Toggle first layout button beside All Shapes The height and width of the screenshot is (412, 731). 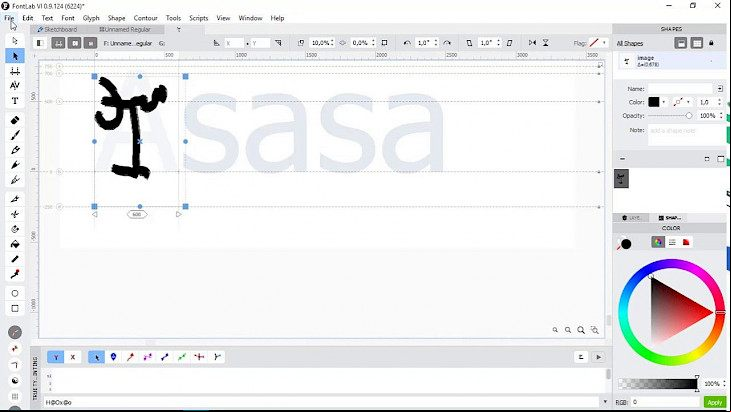pyautogui.click(x=681, y=43)
